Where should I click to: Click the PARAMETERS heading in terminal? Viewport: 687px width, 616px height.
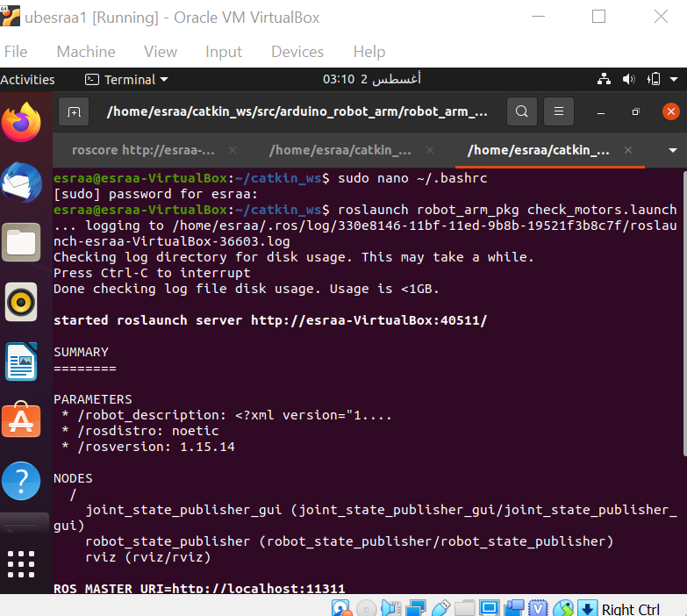[92, 399]
